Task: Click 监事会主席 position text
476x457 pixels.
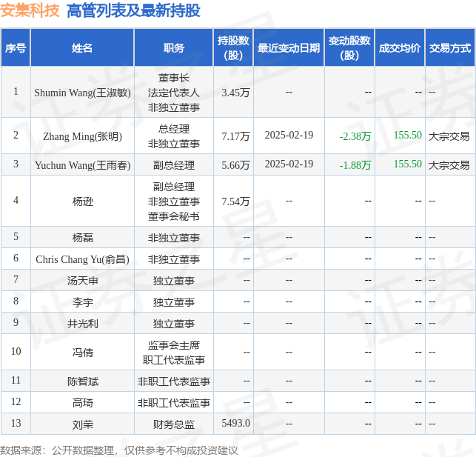Action: [174, 345]
